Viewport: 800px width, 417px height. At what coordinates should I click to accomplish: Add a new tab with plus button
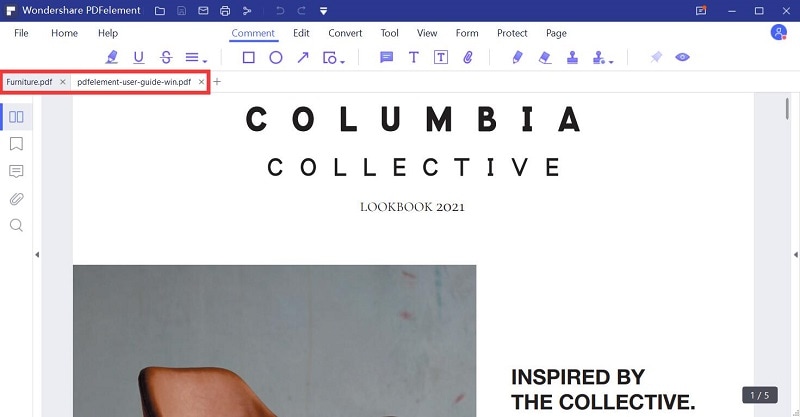click(217, 82)
